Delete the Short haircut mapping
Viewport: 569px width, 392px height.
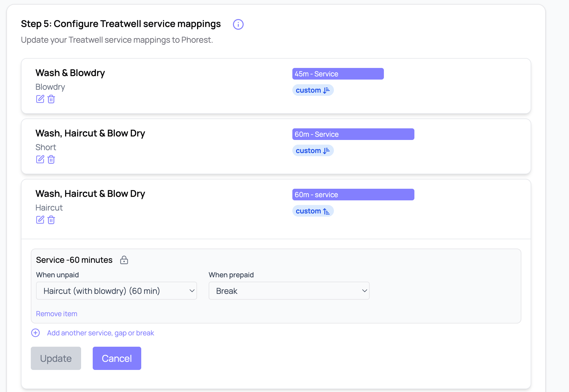(x=51, y=159)
